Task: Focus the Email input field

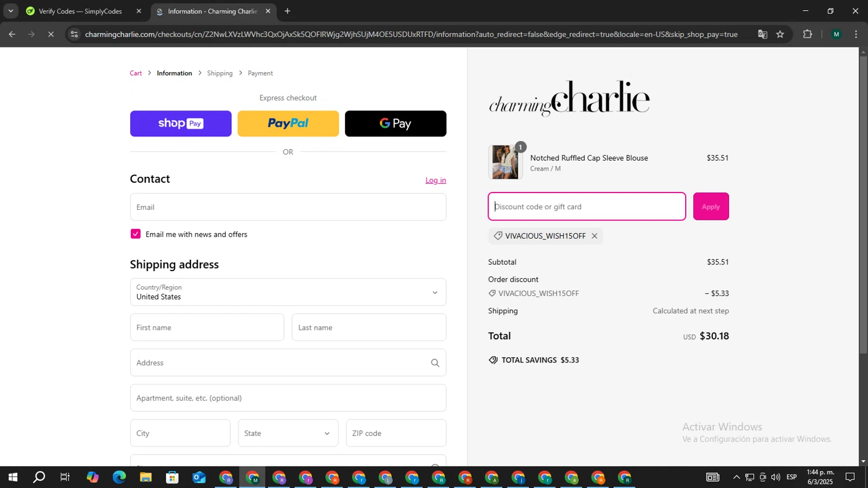Action: click(288, 207)
